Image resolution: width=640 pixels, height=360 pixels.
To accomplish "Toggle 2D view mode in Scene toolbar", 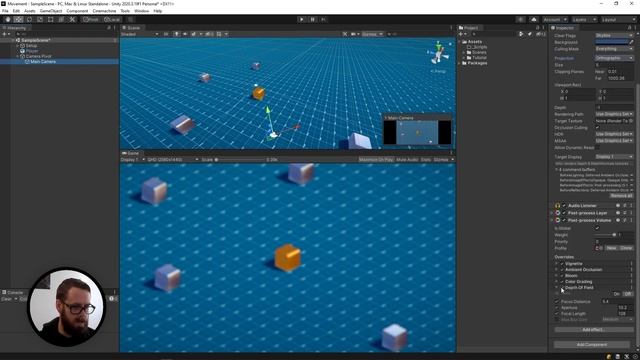I will pyautogui.click(x=166, y=34).
